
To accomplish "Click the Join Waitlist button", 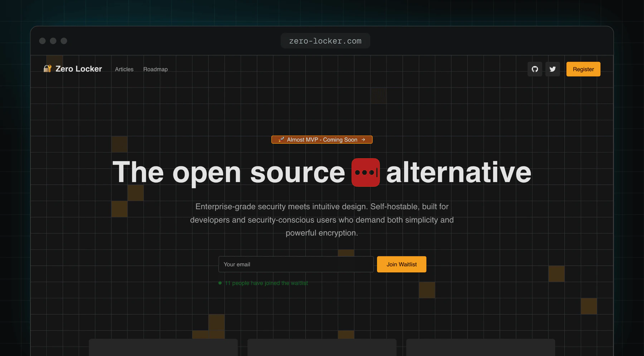I will point(401,264).
